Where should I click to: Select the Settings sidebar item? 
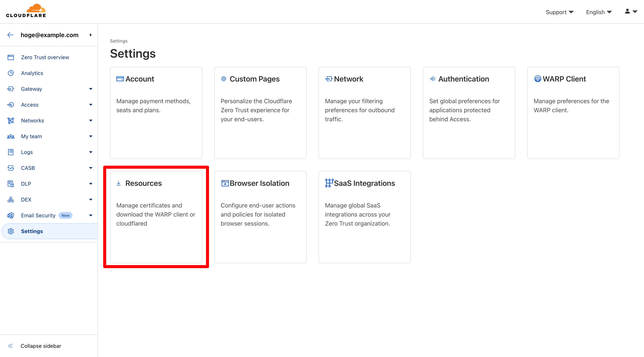pos(32,231)
